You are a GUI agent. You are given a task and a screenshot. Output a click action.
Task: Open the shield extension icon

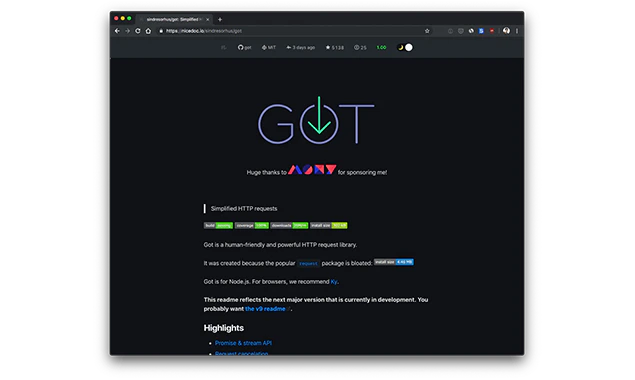click(460, 31)
